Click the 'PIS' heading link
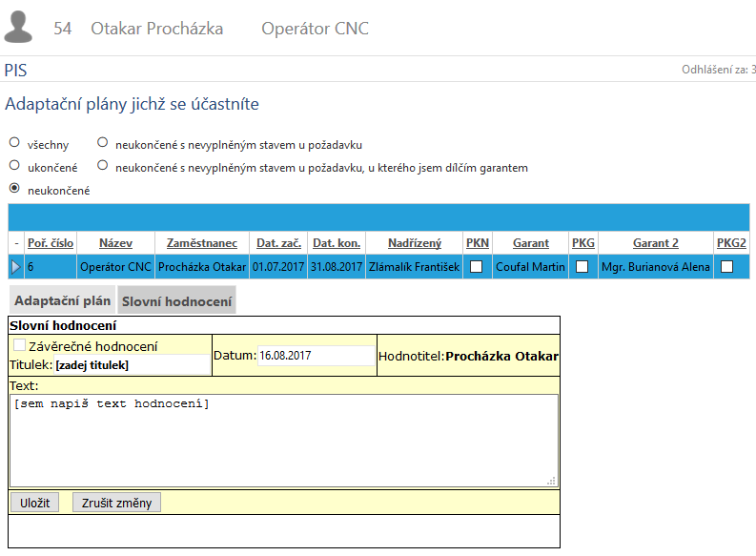This screenshot has height=556, width=756. (15, 71)
